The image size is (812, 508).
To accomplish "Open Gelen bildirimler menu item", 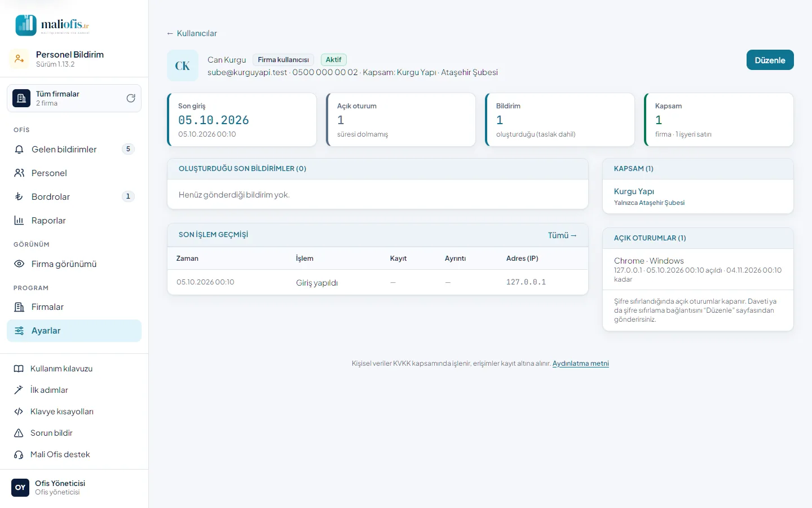I will (x=74, y=150).
